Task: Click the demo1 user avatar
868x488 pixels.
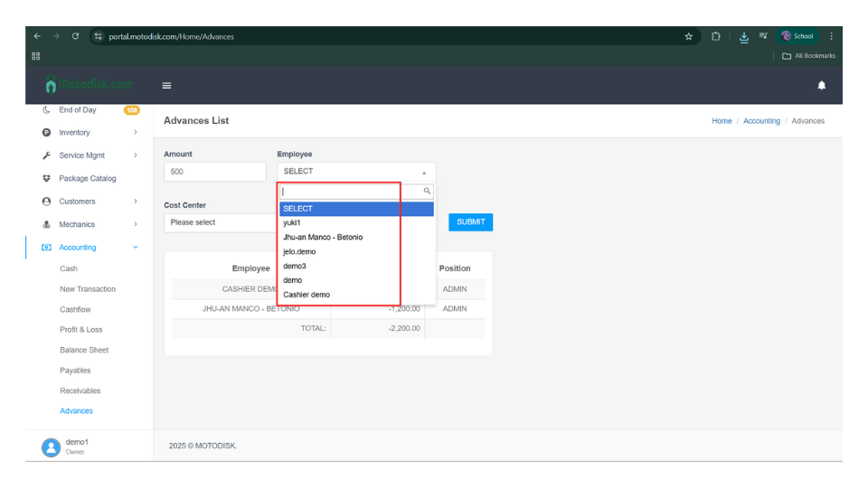Action: pos(51,446)
